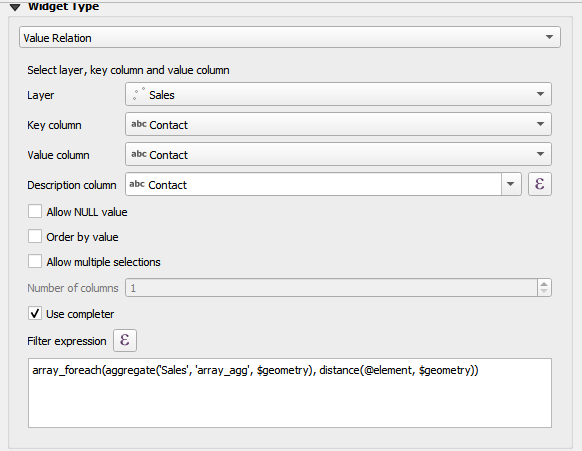This screenshot has height=451, width=582.
Task: Click the Sales layer point icon
Action: (138, 94)
